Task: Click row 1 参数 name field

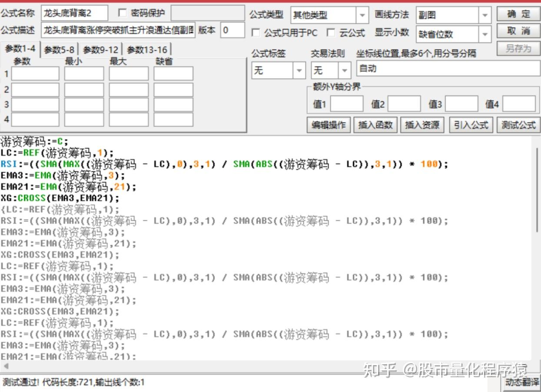Action: click(x=35, y=74)
